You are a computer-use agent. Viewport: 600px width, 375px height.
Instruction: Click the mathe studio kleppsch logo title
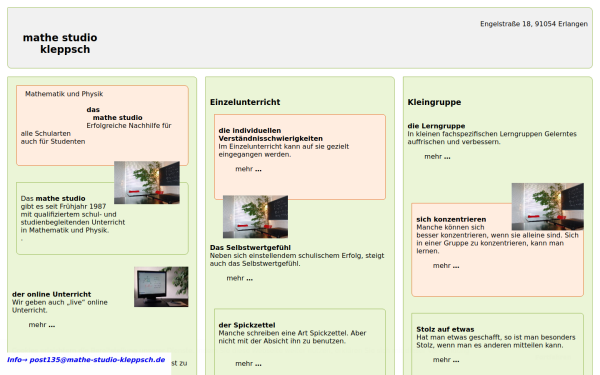[x=60, y=44]
